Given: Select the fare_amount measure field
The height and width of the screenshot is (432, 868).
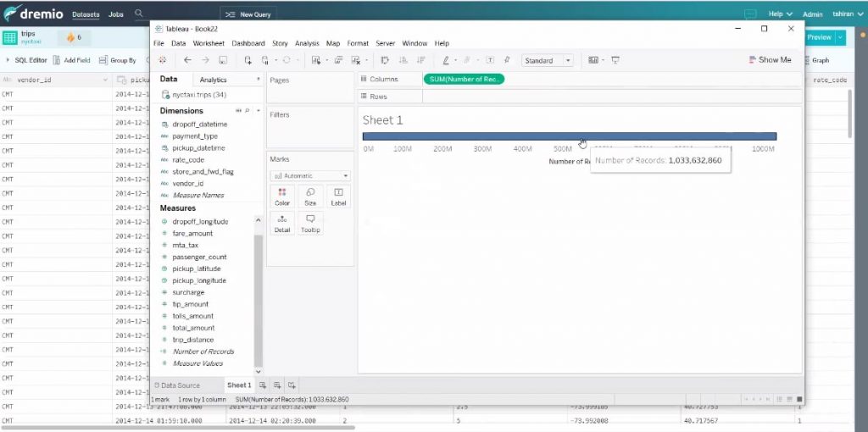Looking at the screenshot, I should [x=192, y=233].
